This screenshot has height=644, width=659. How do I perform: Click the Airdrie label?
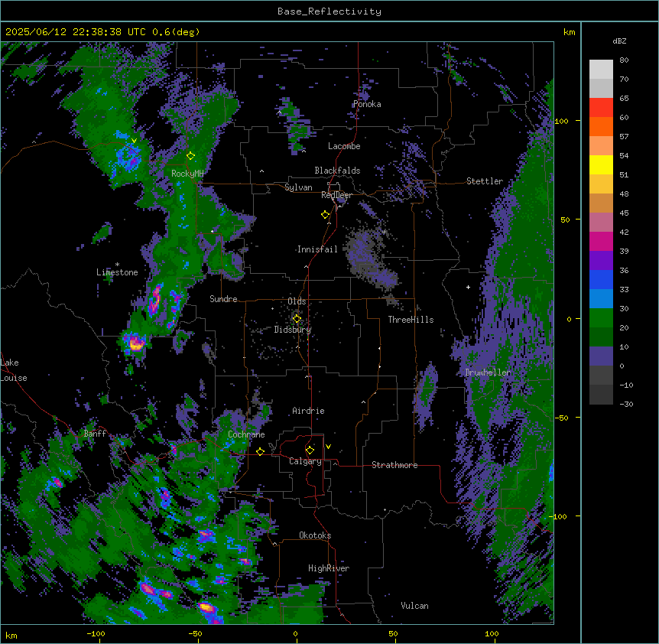tap(309, 411)
